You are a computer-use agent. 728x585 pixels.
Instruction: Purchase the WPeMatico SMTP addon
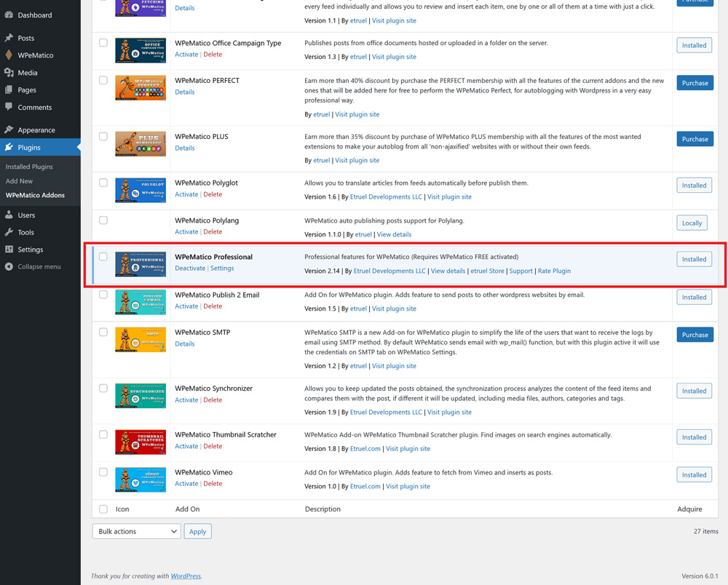(x=695, y=335)
